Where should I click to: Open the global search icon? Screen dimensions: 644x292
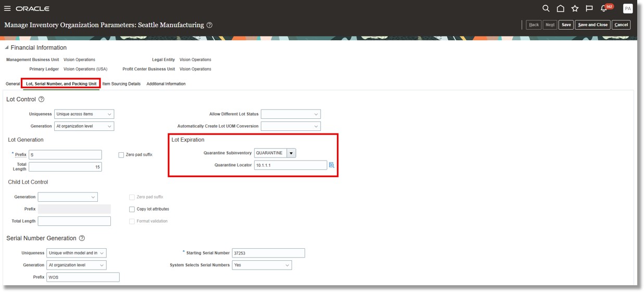click(x=546, y=8)
